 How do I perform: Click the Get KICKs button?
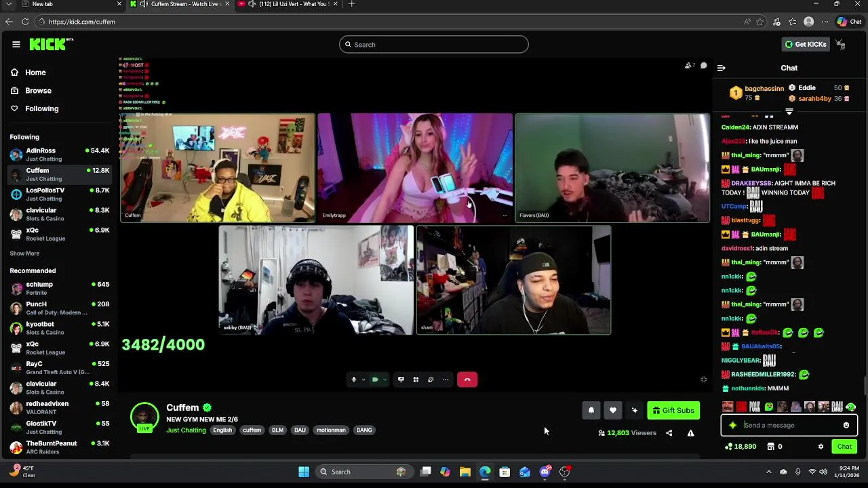tap(806, 44)
